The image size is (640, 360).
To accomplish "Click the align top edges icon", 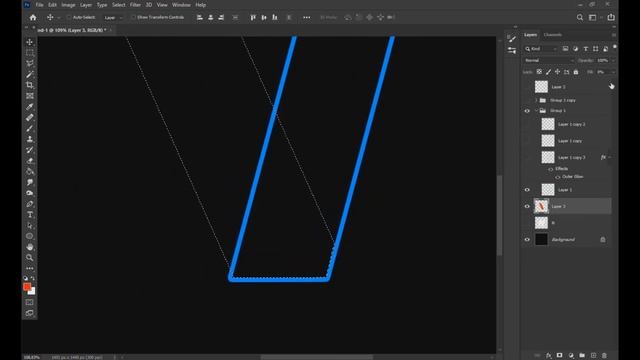I will pos(253,17).
